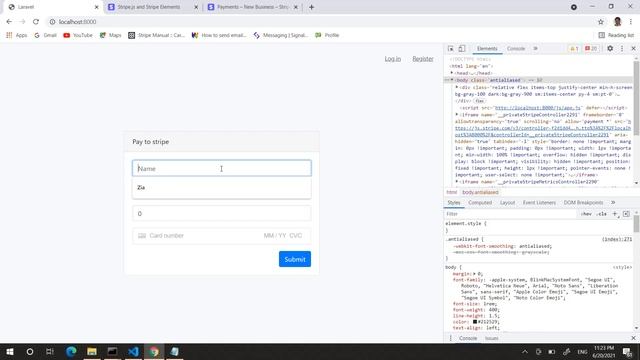Click the warnings count badge in DevTools

[x=574, y=49]
